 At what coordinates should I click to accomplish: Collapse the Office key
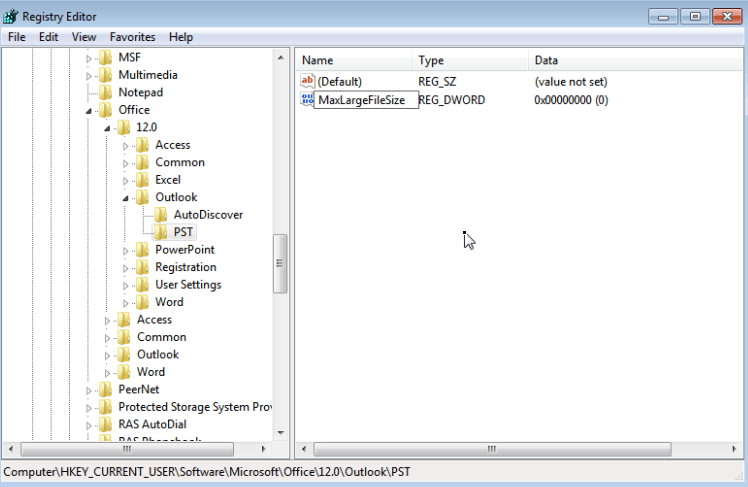pyautogui.click(x=89, y=111)
